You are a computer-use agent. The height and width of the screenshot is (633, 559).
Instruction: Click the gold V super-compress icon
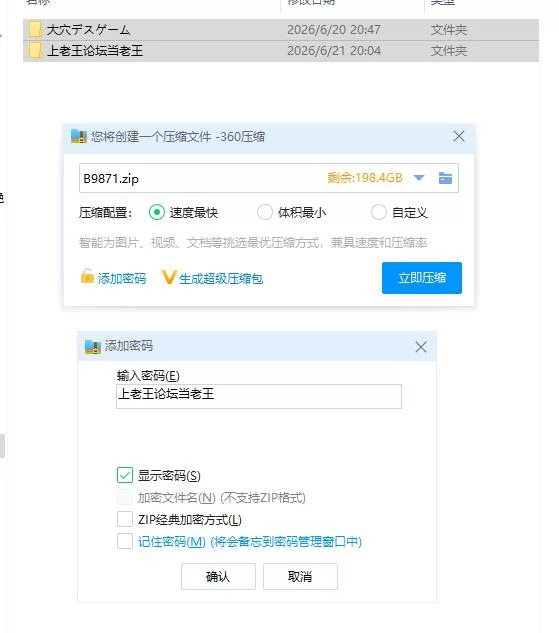pos(168,277)
